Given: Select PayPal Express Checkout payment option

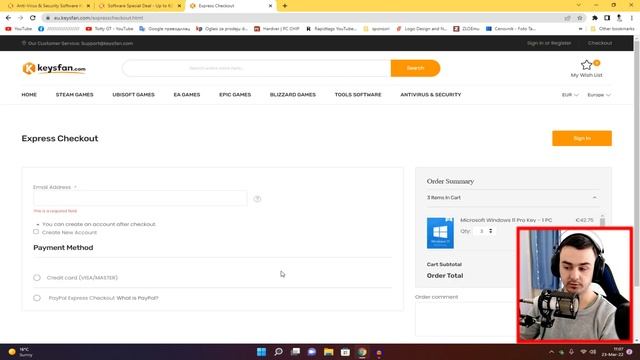Looking at the screenshot, I should [x=37, y=298].
